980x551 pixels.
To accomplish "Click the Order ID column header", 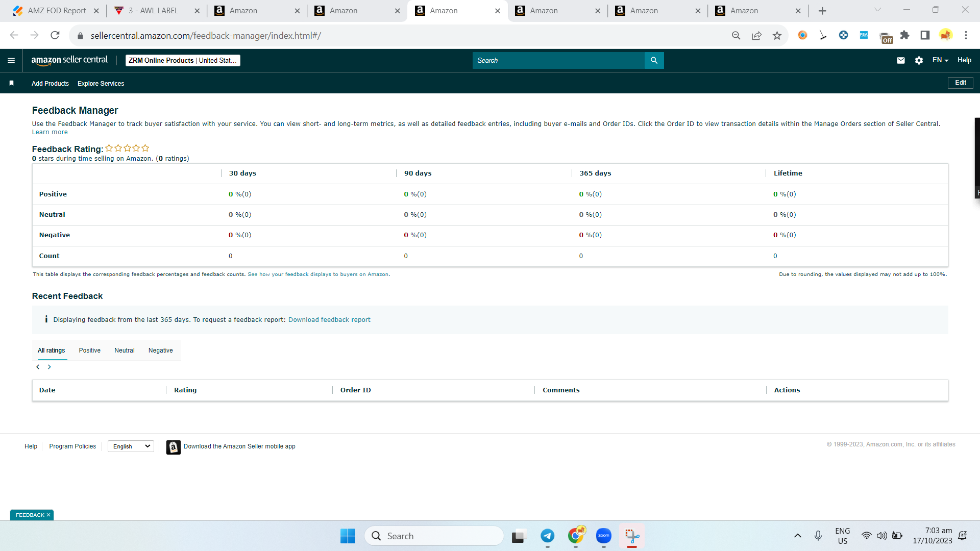I will click(356, 390).
